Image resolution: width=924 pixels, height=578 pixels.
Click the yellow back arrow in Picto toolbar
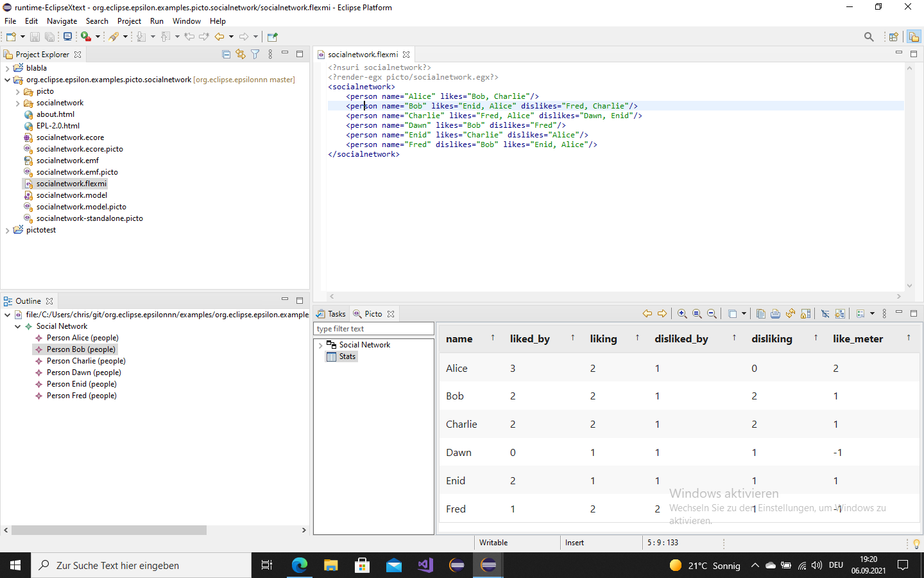click(x=647, y=314)
